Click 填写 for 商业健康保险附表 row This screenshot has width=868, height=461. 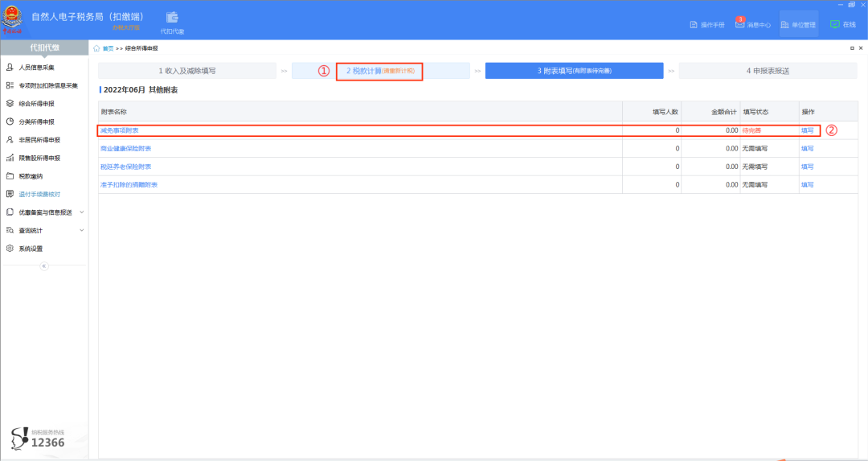click(807, 149)
